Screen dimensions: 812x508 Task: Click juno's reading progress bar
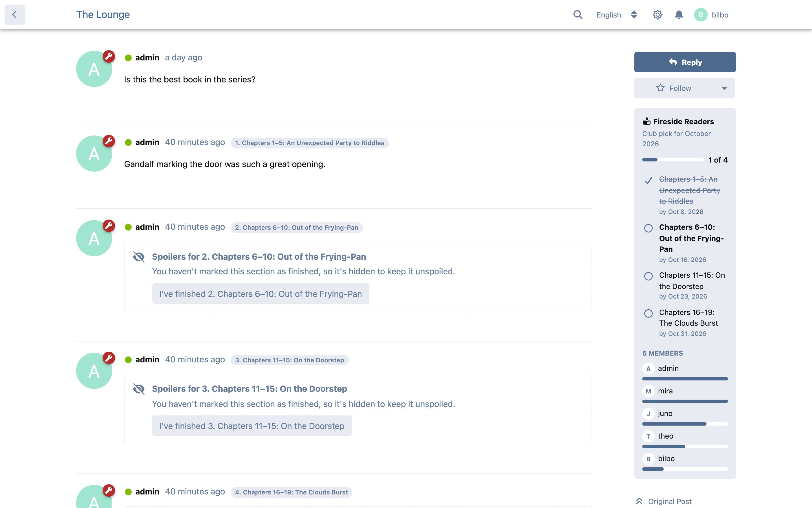coord(685,424)
